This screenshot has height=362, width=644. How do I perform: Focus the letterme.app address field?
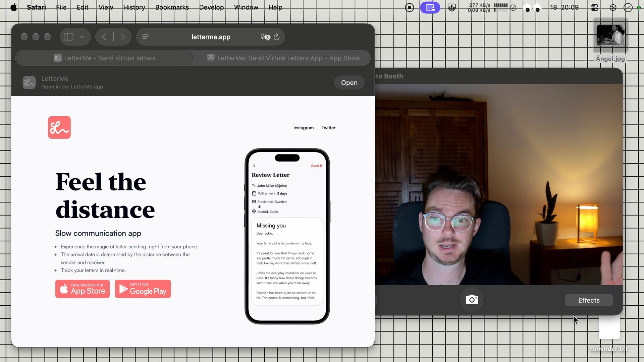pos(211,37)
